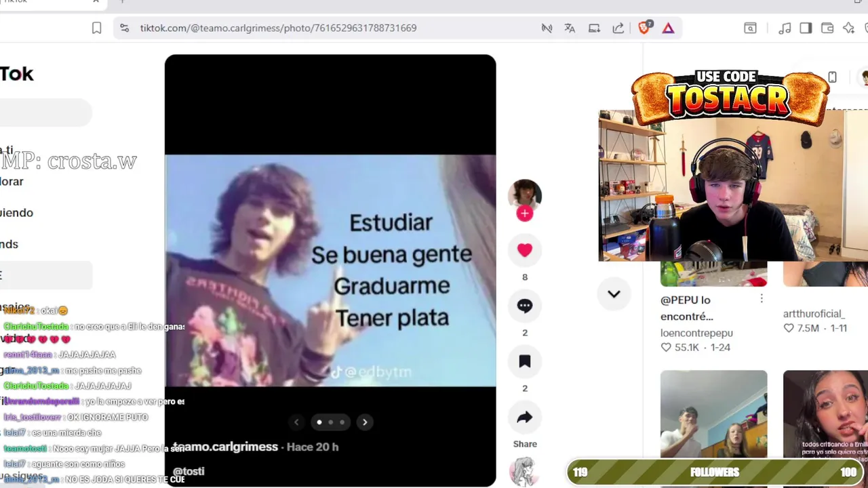Toggle the browser sidebar panel icon
Image resolution: width=868 pixels, height=488 pixels.
coord(806,28)
